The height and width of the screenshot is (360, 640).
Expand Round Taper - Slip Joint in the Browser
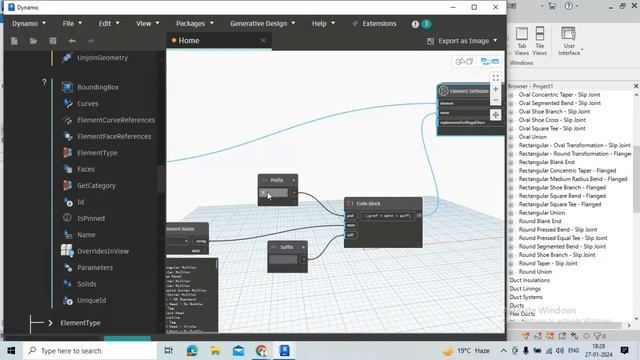[511, 264]
